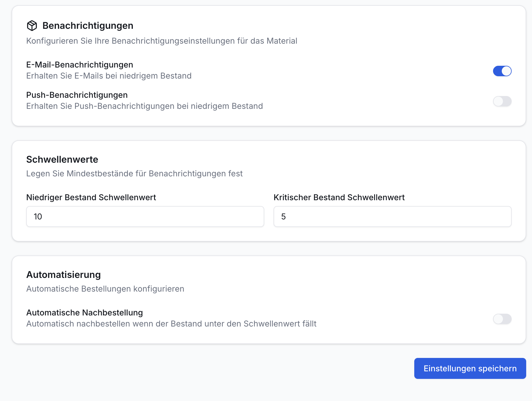Click the Push-Benachrichtigungen label
The width and height of the screenshot is (532, 401).
coord(77,95)
